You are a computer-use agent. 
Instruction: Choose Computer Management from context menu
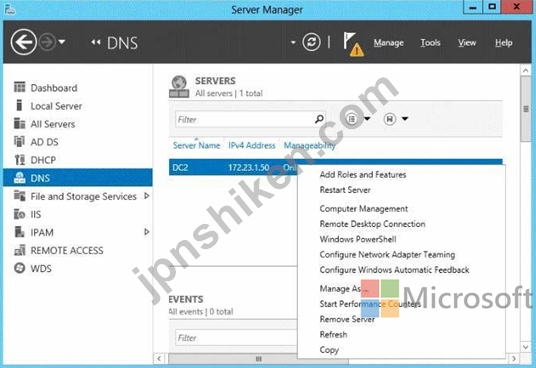click(364, 209)
